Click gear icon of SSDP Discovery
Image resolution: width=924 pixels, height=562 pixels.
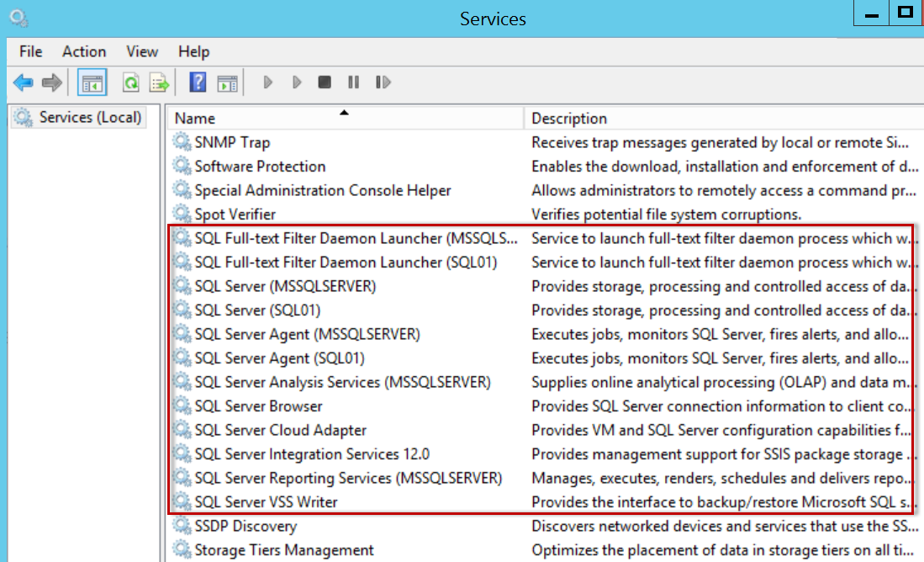pos(182,526)
